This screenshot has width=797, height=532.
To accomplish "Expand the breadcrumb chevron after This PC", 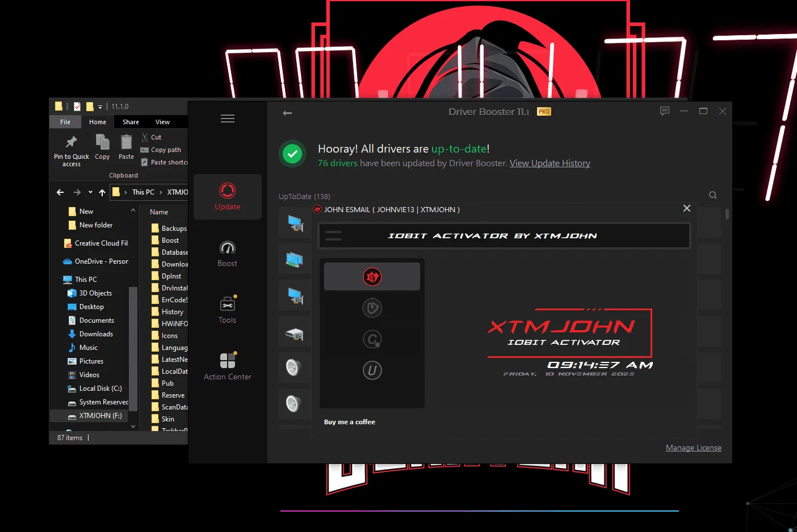I will [x=161, y=192].
